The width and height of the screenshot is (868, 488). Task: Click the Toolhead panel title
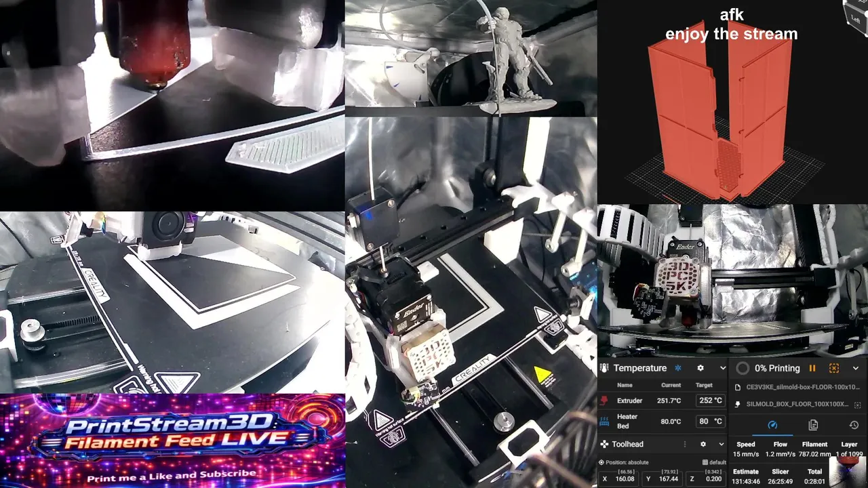pyautogui.click(x=627, y=444)
